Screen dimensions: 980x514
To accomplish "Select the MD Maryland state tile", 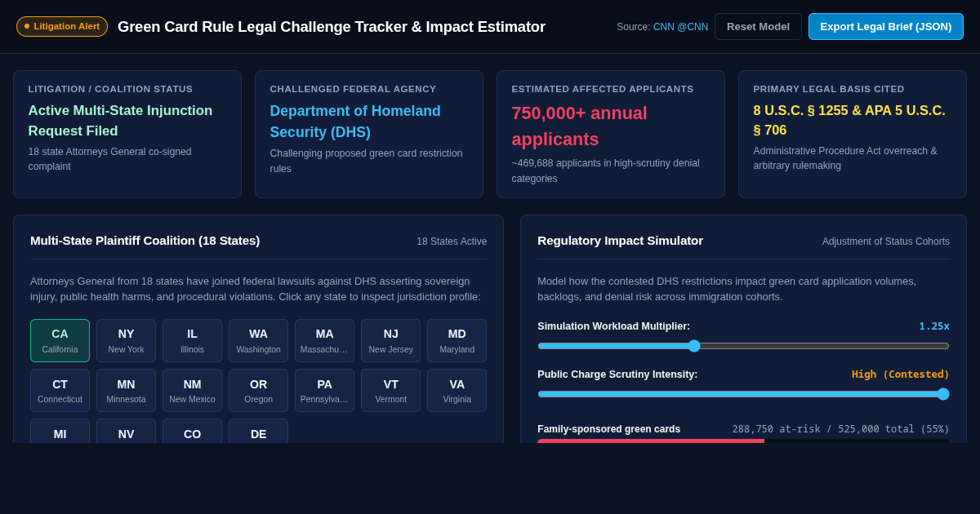I will click(x=457, y=340).
